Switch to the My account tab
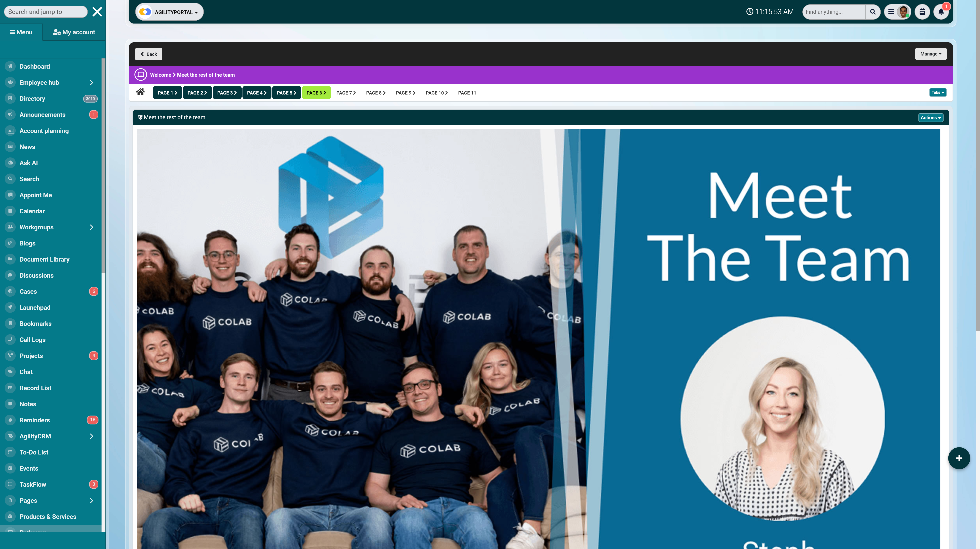980x549 pixels. point(74,32)
